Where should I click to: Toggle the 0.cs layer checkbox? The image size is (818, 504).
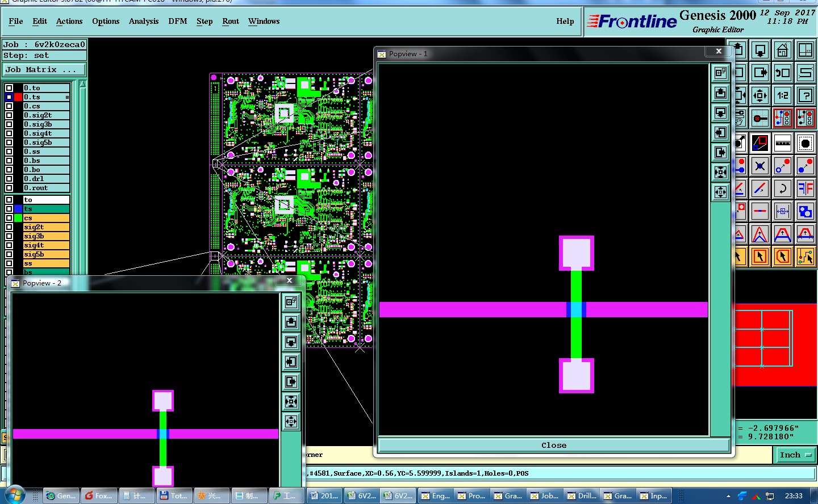[x=9, y=106]
